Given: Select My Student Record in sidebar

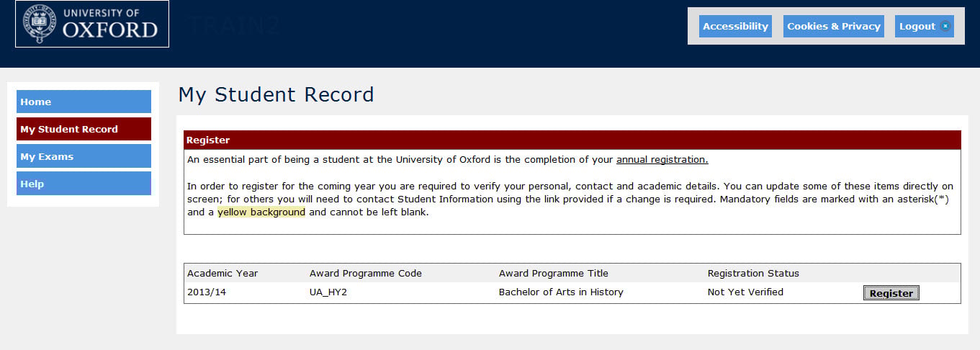Looking at the screenshot, I should tap(84, 129).
